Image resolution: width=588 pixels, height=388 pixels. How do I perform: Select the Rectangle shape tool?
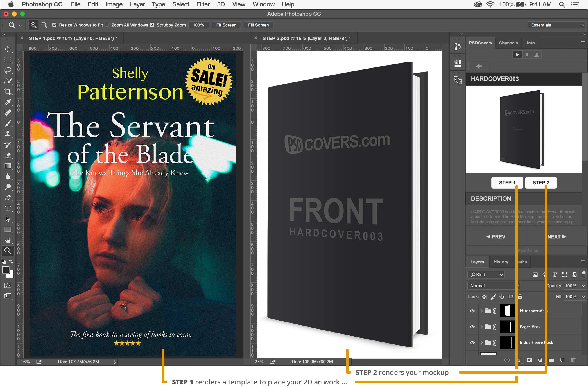(8, 229)
